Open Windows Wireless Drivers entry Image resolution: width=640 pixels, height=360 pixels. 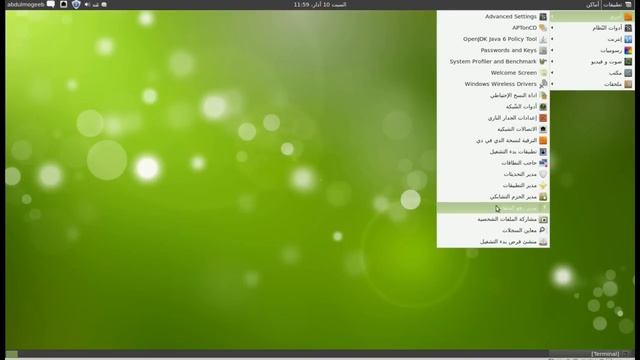493,84
